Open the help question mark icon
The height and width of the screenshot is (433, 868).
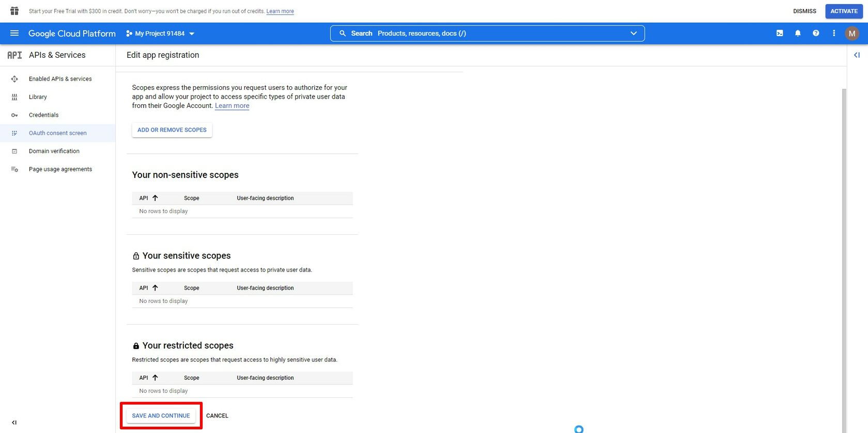[x=816, y=33]
